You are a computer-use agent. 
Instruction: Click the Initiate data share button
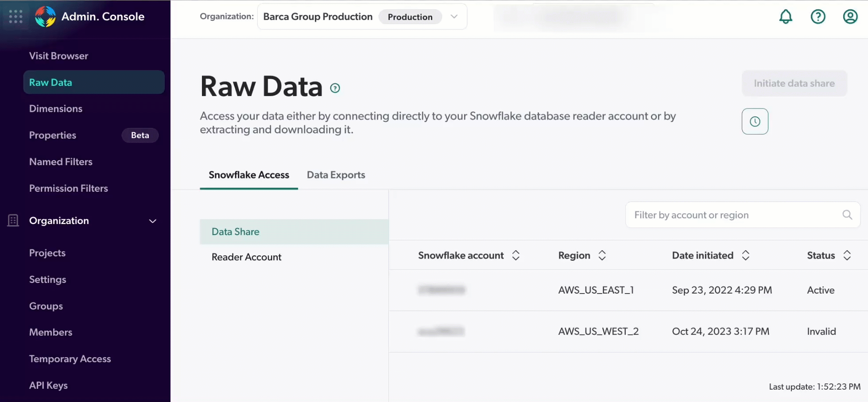[793, 83]
